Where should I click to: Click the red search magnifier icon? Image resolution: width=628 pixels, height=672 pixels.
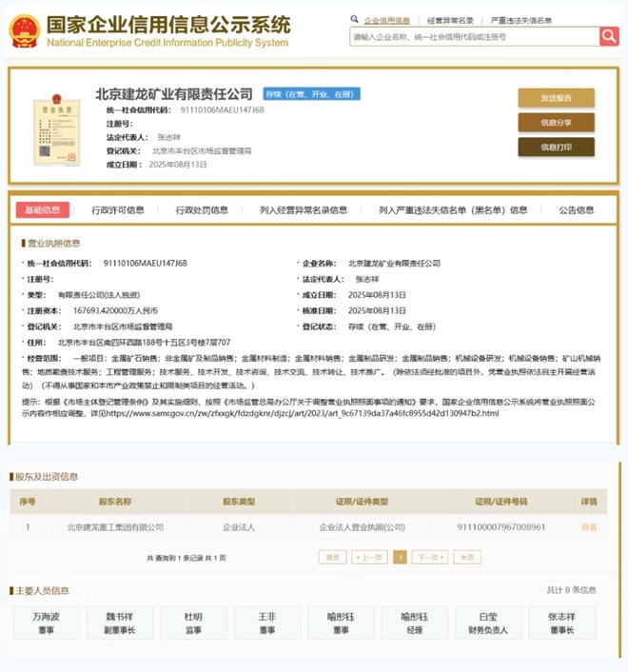point(609,36)
